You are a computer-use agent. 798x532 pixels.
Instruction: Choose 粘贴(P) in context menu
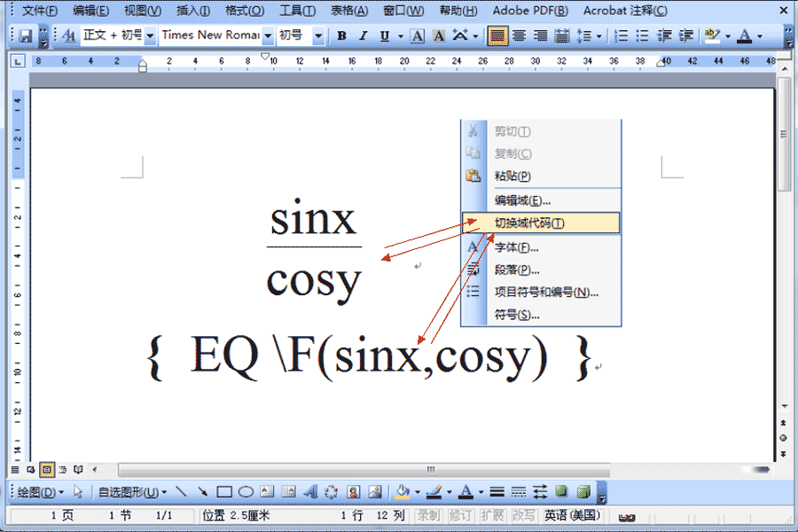click(541, 176)
